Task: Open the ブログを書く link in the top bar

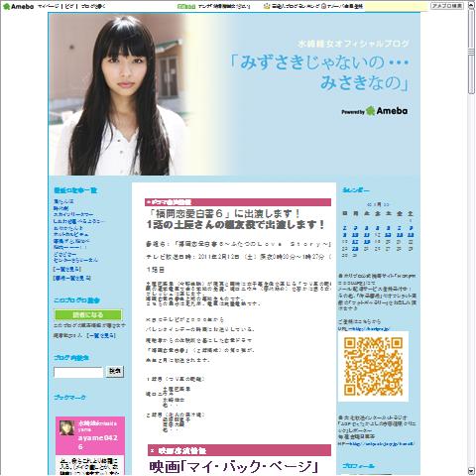Action: (92, 6)
